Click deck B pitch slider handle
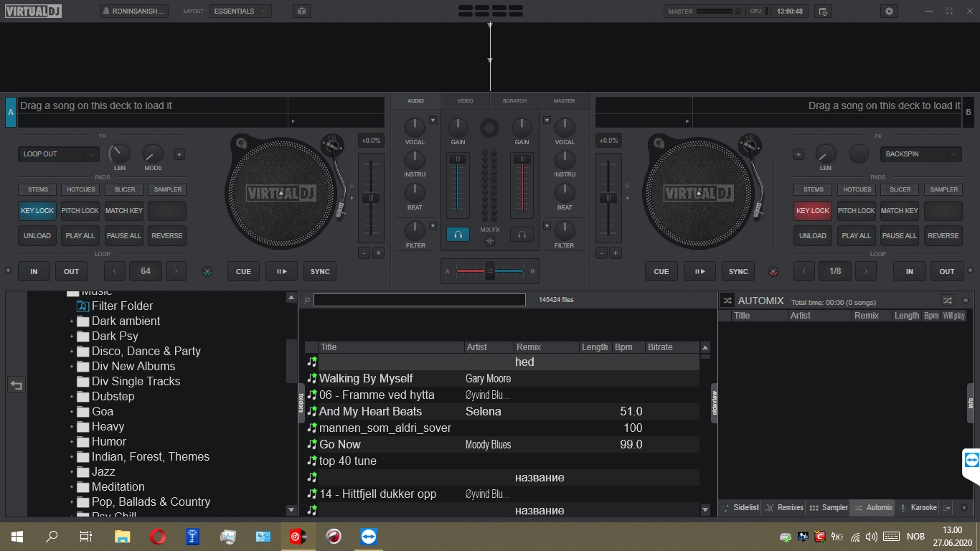The width and height of the screenshot is (980, 551). pyautogui.click(x=608, y=198)
